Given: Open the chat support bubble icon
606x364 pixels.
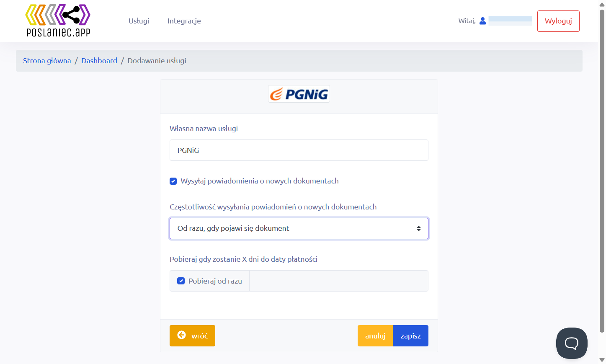Looking at the screenshot, I should (x=572, y=343).
